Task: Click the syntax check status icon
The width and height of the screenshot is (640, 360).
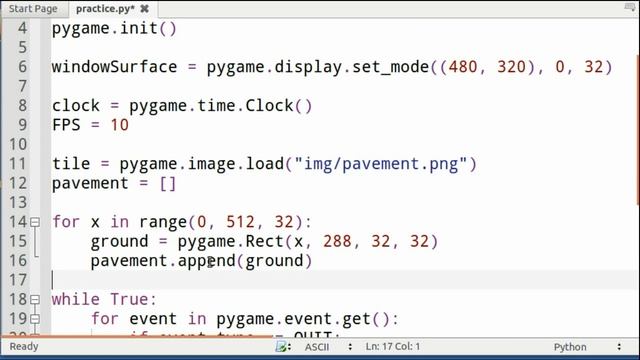Action: (282, 347)
